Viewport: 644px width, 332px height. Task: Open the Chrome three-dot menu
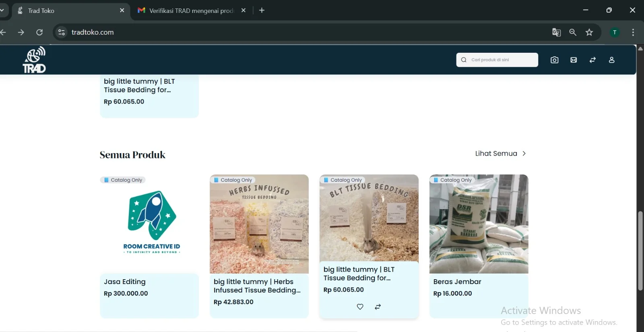coord(633,32)
